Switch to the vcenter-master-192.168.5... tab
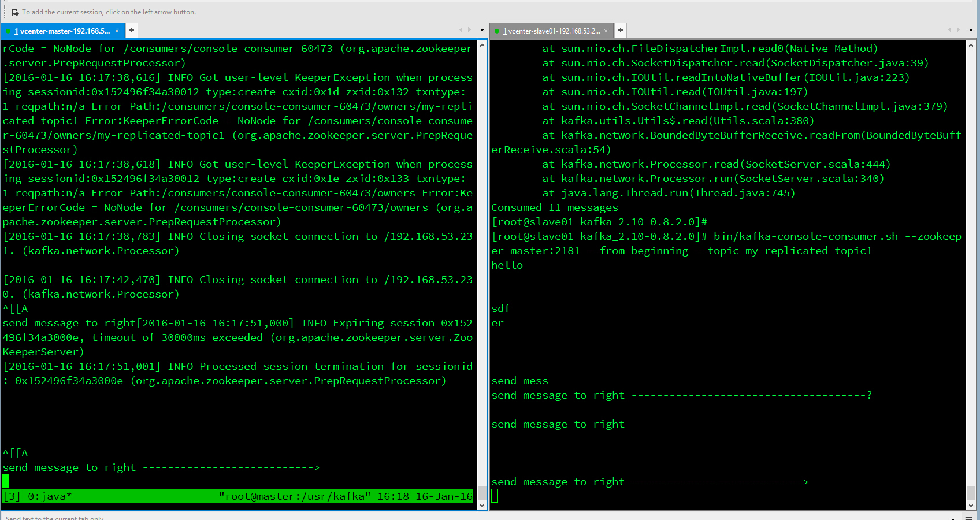980x520 pixels. coord(62,31)
